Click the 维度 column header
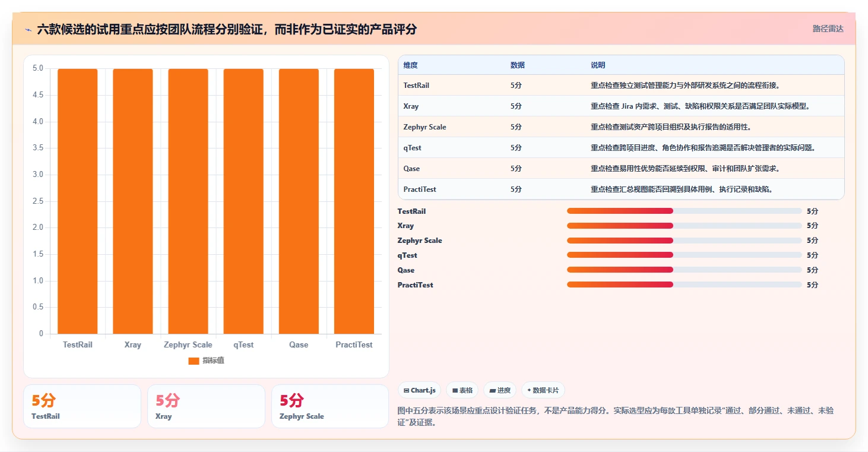Screen dimensions: 868x452 410,65
